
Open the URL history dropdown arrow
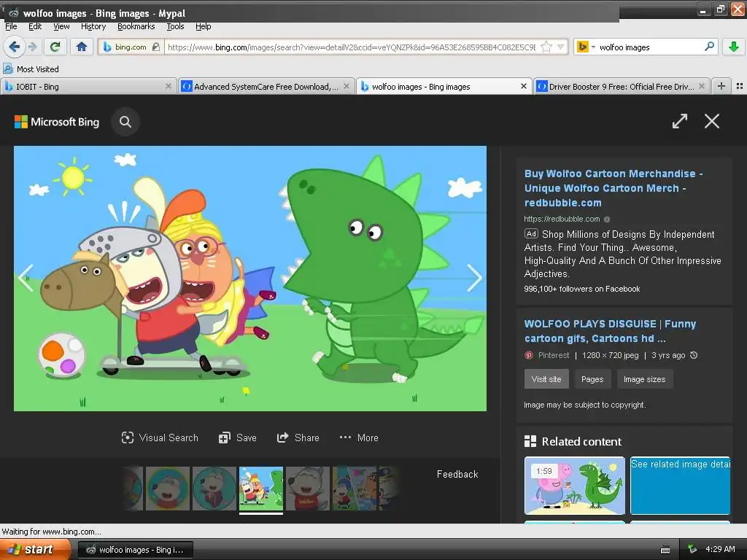561,47
